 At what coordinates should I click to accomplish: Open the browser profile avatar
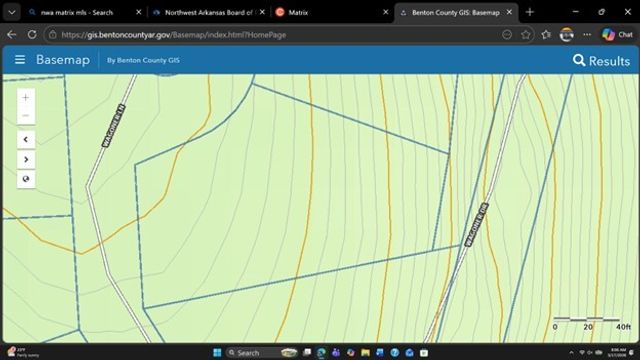[x=567, y=35]
